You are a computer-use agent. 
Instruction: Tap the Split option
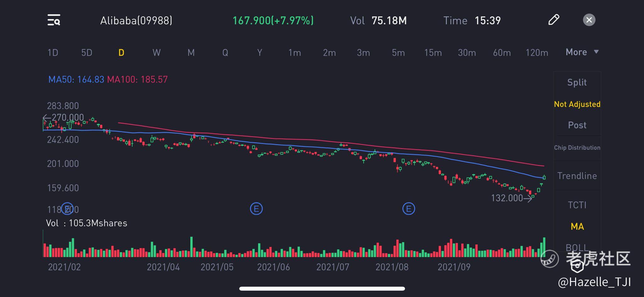[x=577, y=82]
